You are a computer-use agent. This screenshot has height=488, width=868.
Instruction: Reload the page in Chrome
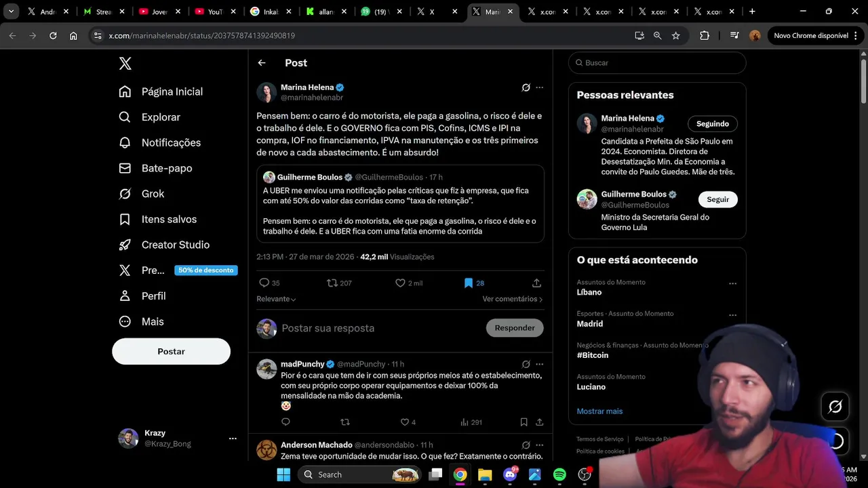(x=53, y=35)
